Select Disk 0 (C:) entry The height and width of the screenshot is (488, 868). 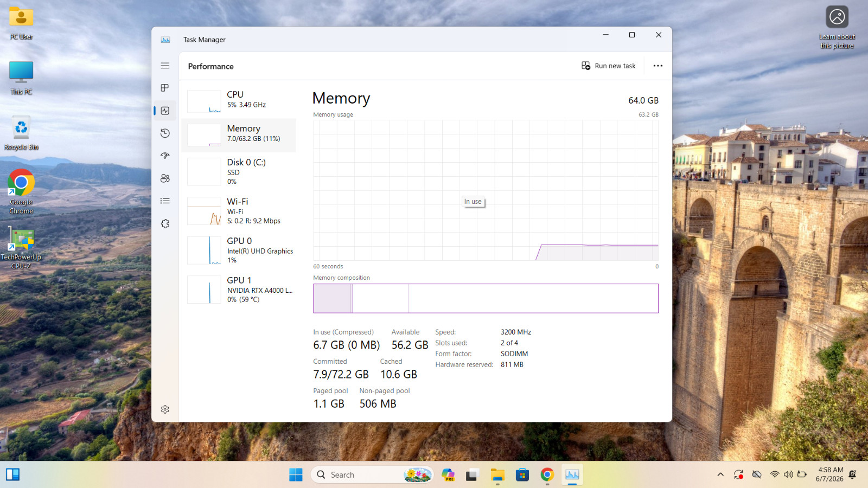(x=239, y=171)
